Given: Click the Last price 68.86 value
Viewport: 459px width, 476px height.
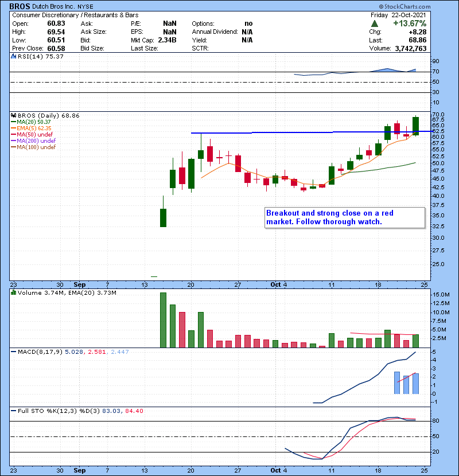Looking at the screenshot, I should 417,40.
